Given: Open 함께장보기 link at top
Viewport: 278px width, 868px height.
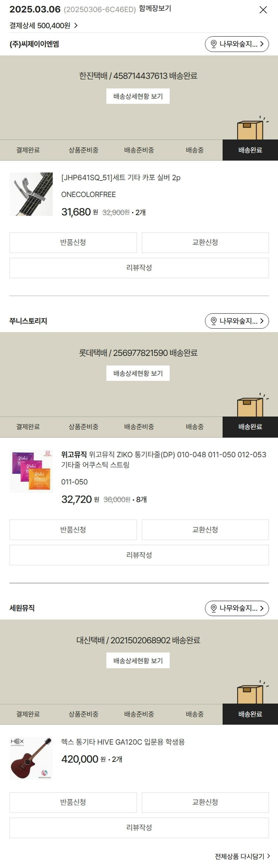Looking at the screenshot, I should pos(155,9).
